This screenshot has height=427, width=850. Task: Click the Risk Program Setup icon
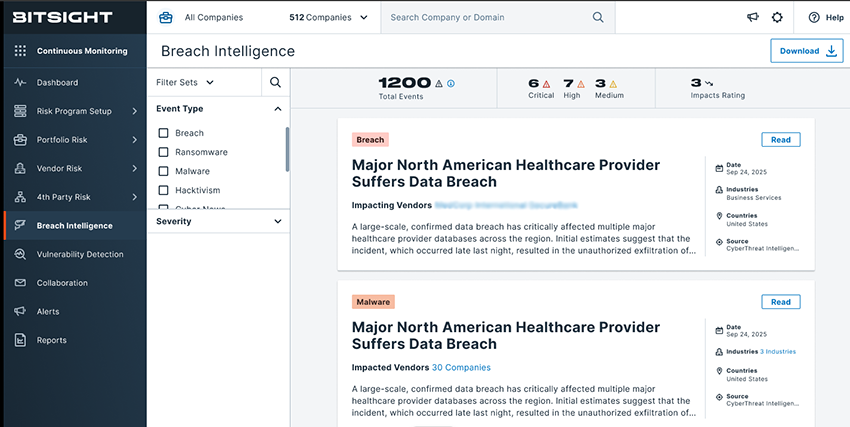(x=20, y=111)
